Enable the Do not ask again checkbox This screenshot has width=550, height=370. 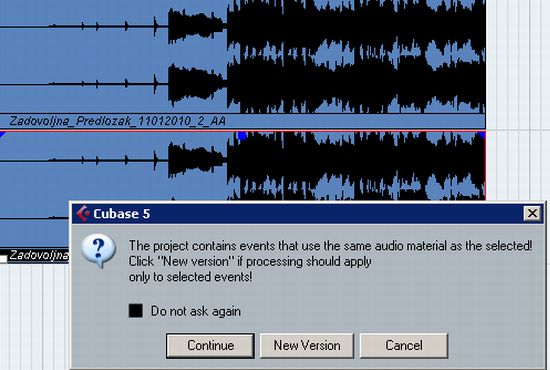[135, 311]
